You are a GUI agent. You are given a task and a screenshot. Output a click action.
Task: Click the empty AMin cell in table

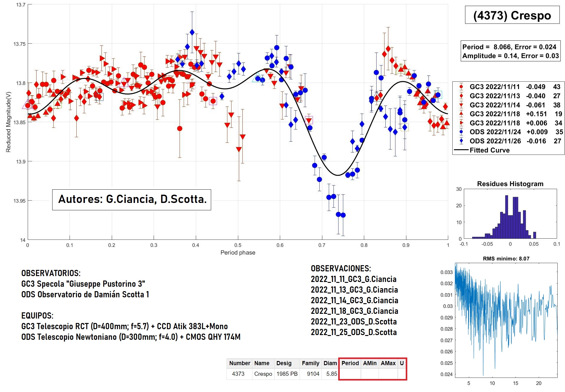(x=370, y=374)
